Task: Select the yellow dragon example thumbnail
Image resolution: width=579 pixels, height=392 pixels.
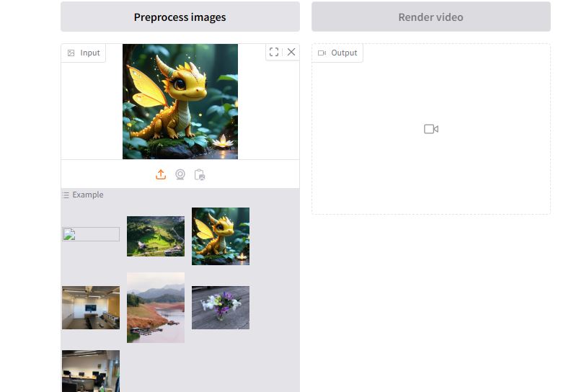Action: point(221,236)
